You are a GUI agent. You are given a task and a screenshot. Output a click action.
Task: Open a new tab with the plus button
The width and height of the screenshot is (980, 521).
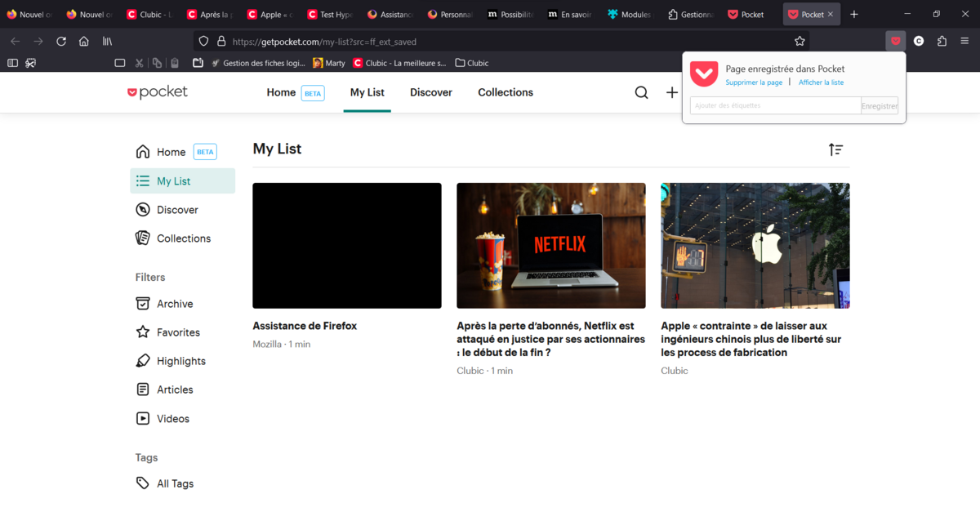click(x=854, y=15)
